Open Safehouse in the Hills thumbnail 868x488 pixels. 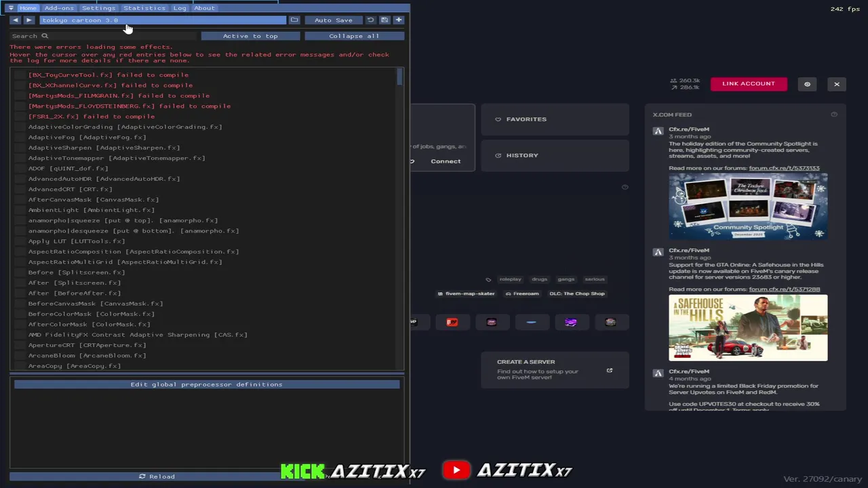[x=748, y=327]
